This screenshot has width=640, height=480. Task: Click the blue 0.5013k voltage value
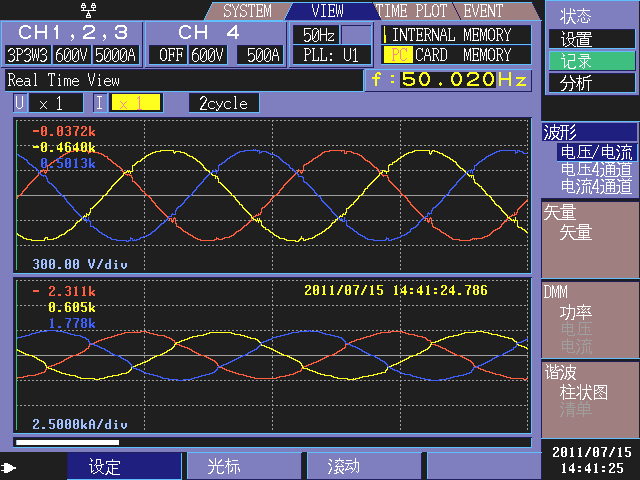tap(68, 164)
